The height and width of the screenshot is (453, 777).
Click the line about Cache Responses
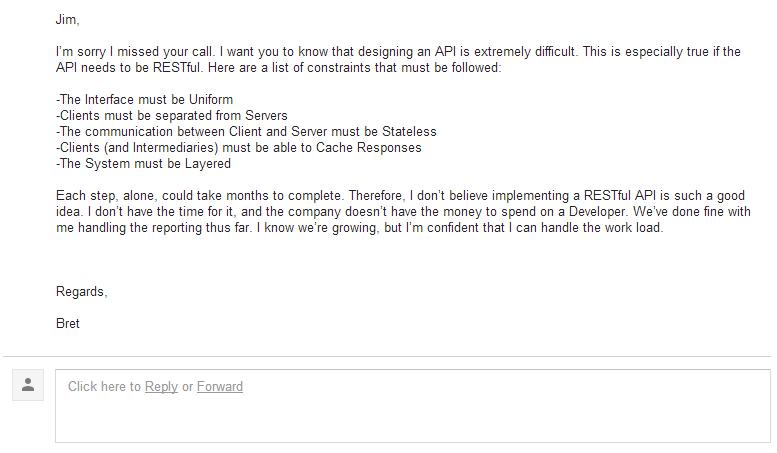tap(239, 148)
